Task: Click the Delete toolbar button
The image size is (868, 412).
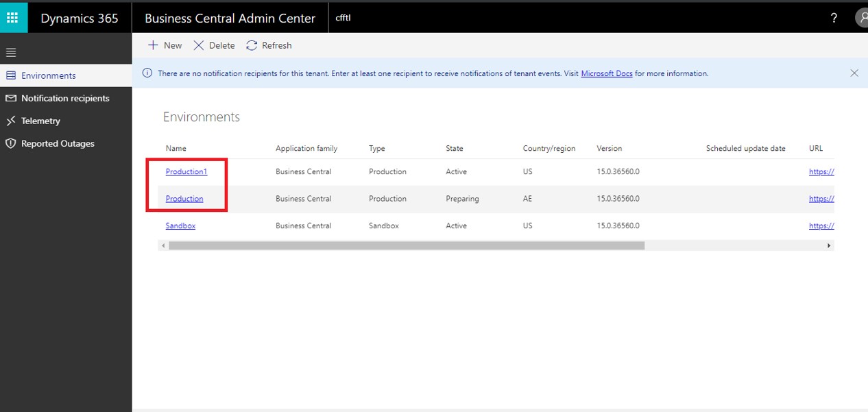Action: coord(214,45)
